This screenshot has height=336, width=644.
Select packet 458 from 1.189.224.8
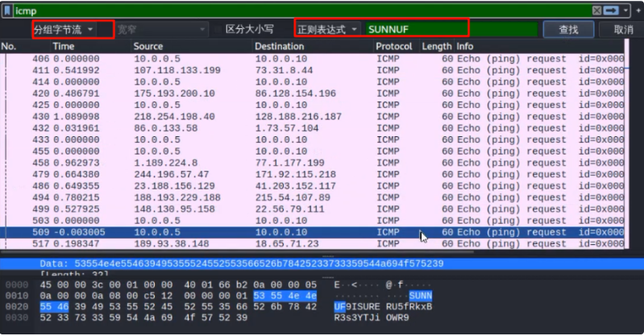coord(312,163)
